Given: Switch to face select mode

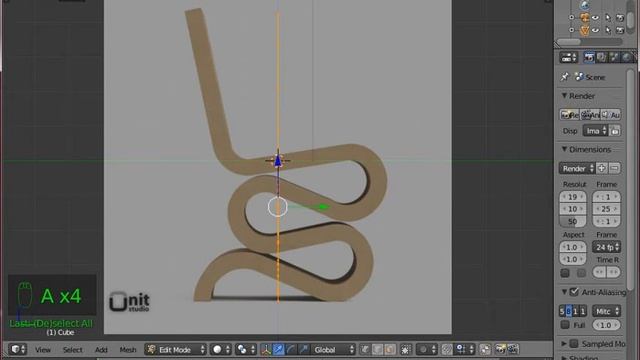Looking at the screenshot, I should [x=390, y=349].
